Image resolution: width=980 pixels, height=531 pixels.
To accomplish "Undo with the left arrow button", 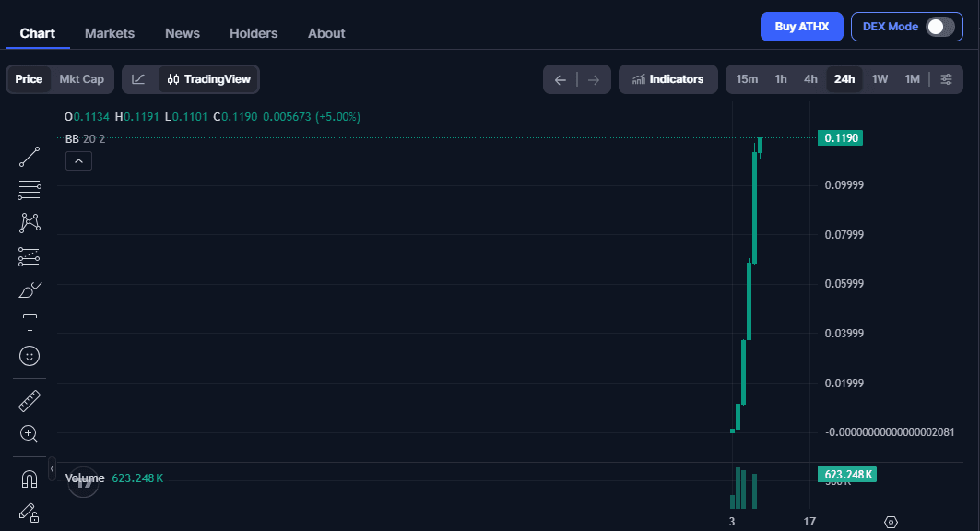I will [x=561, y=79].
